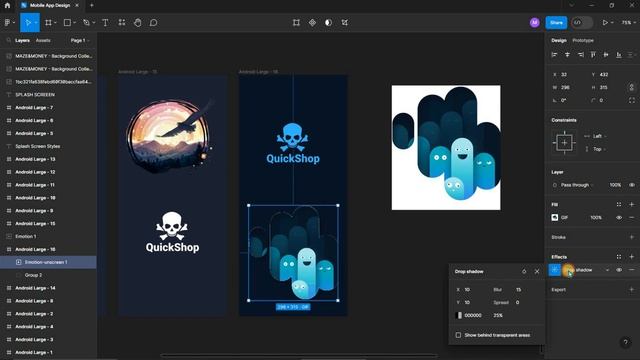
Task: Select the Comment tool
Action: point(153,23)
